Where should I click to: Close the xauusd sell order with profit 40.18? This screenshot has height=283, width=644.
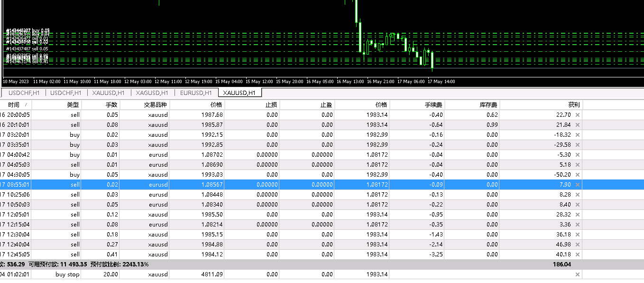point(577,255)
